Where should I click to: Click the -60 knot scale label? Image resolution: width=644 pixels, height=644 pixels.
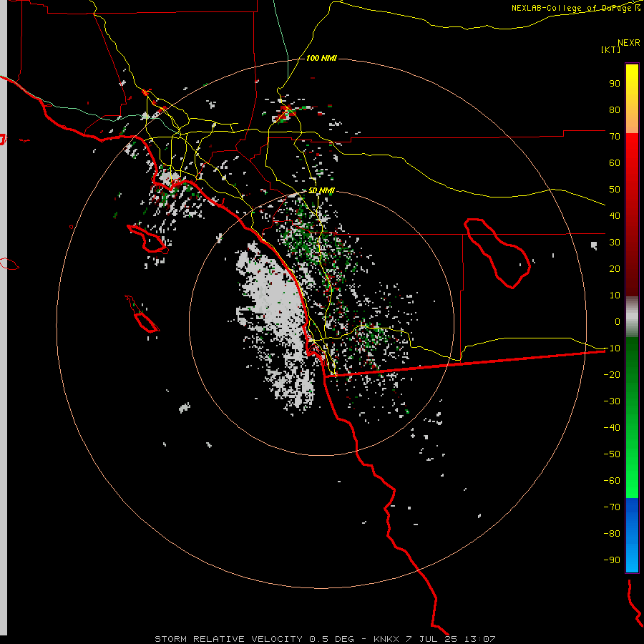(x=612, y=481)
